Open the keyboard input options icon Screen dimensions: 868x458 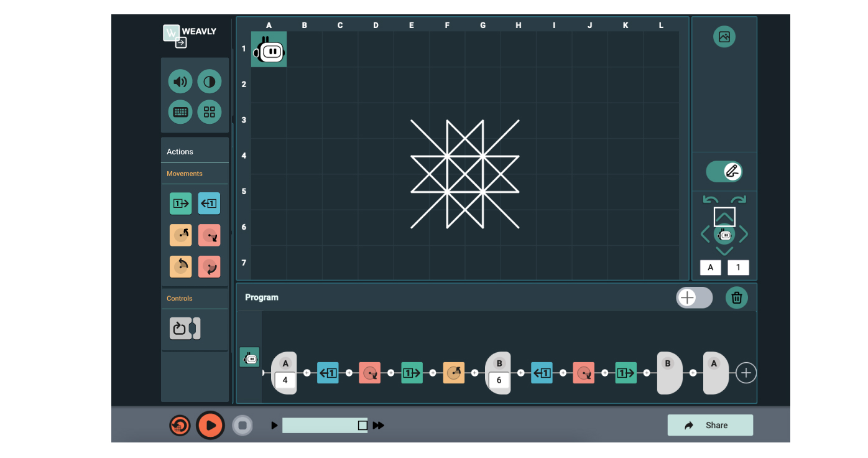point(180,112)
